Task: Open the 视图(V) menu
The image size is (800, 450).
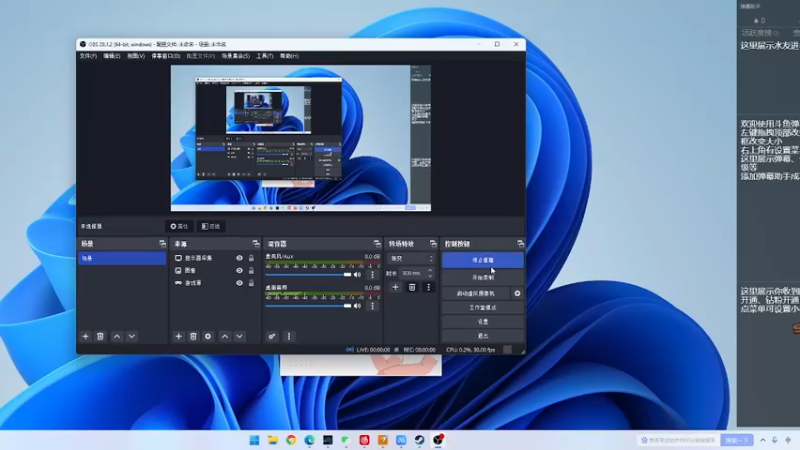Action: pos(136,56)
